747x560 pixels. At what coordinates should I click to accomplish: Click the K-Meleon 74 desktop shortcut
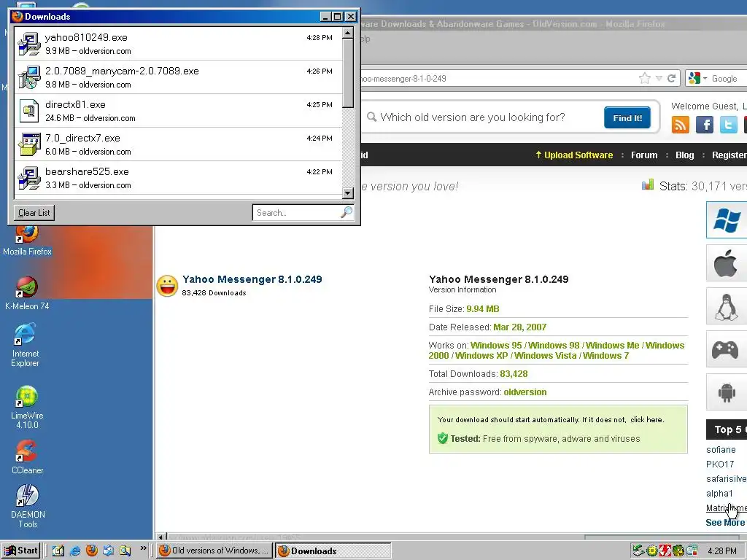tap(27, 293)
